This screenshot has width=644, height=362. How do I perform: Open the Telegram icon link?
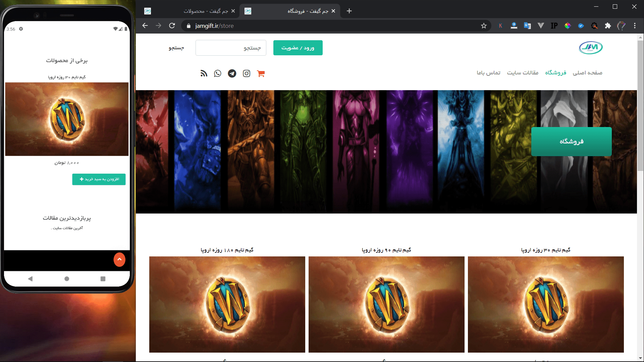[232, 73]
